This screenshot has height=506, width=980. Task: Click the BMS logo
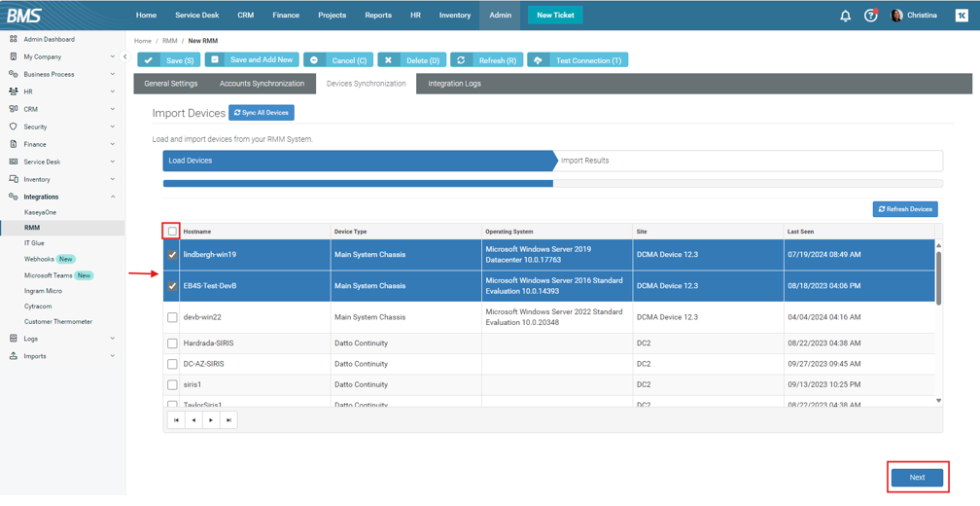point(24,16)
